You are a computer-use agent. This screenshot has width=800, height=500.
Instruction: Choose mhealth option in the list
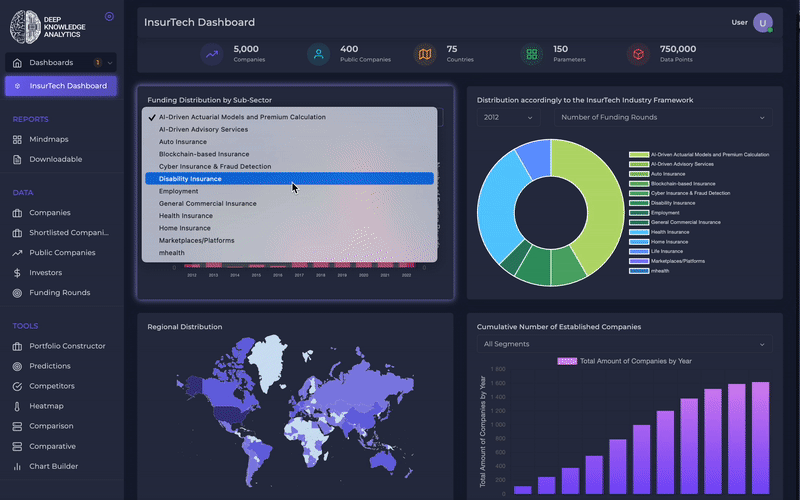289,253
